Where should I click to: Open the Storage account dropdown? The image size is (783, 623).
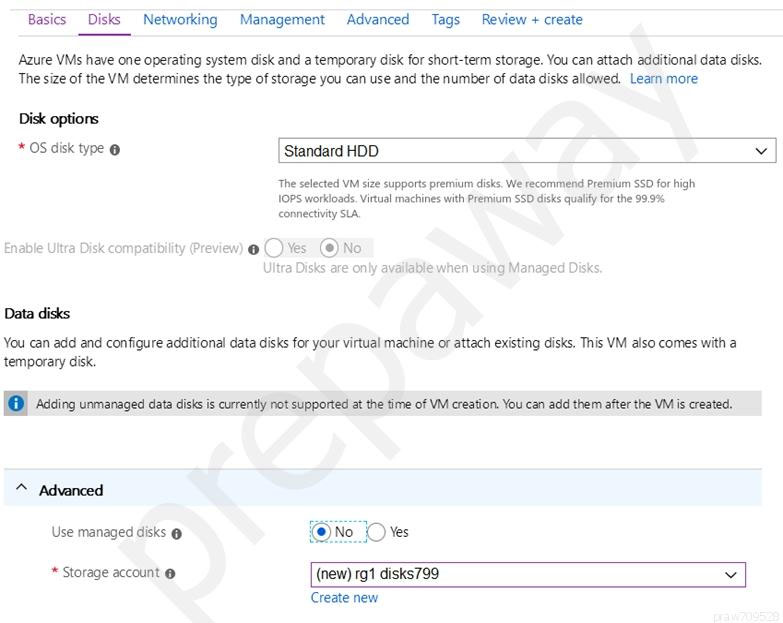click(528, 574)
